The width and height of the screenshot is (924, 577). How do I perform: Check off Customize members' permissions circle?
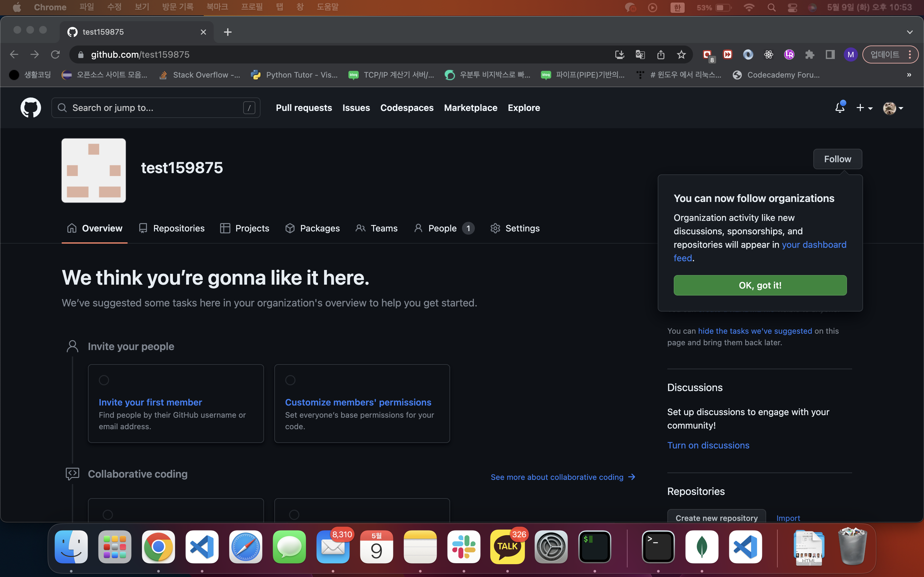tap(290, 380)
